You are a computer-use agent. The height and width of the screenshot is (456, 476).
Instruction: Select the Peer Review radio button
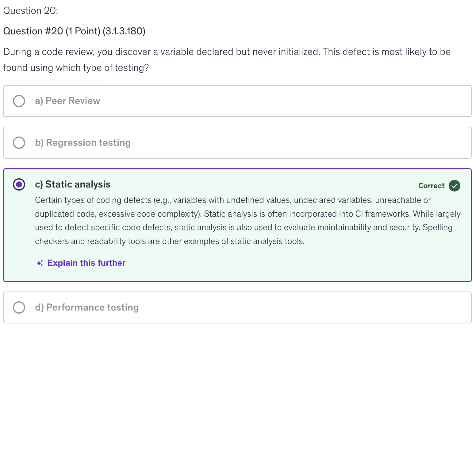click(19, 101)
